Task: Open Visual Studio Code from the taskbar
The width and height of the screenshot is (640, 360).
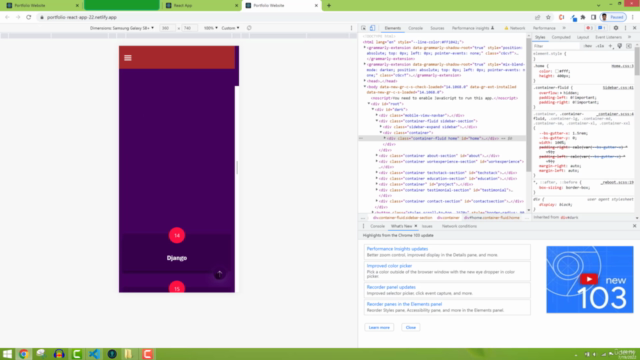Action: pyautogui.click(x=94, y=354)
